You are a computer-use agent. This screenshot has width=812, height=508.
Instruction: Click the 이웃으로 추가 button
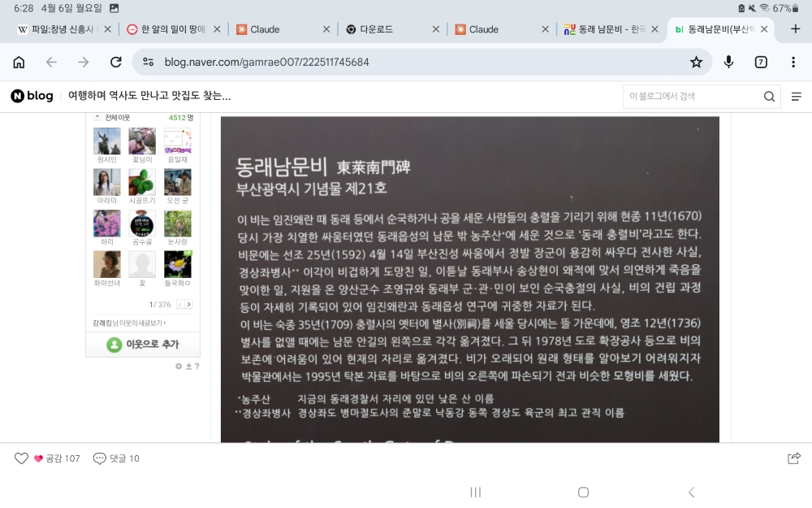[143, 345]
